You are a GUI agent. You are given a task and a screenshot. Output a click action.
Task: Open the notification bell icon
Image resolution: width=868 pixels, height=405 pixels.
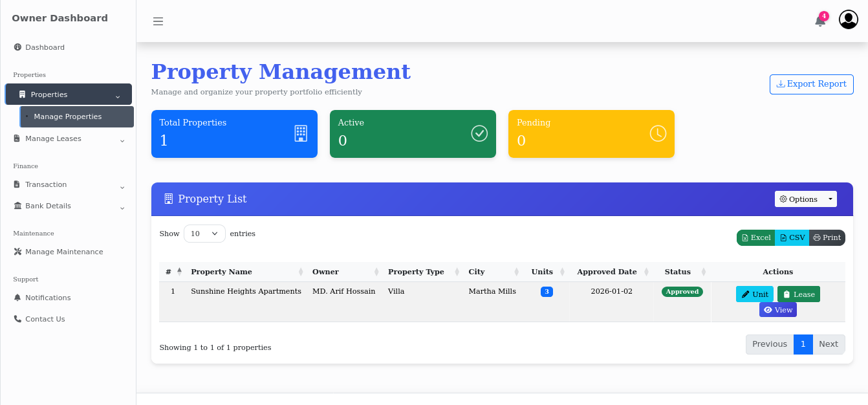(819, 21)
